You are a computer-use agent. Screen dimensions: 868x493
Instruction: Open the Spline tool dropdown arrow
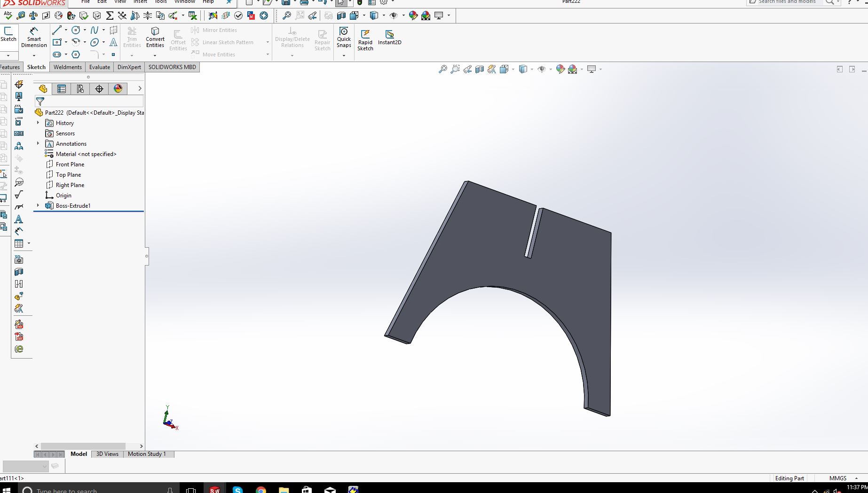pyautogui.click(x=103, y=30)
